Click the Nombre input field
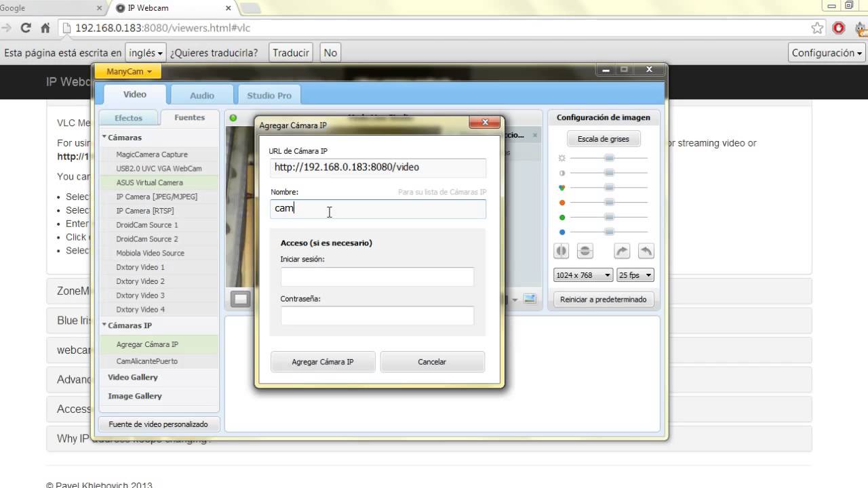868x488 pixels. click(378, 209)
